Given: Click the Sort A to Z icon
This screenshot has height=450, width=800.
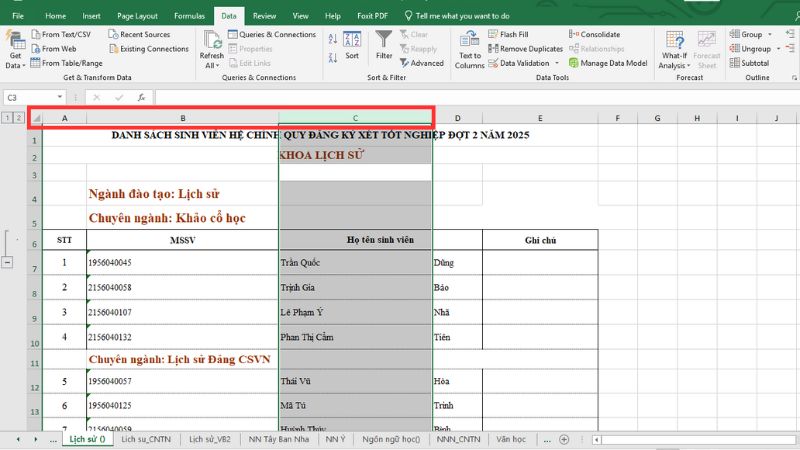Looking at the screenshot, I should click(332, 35).
